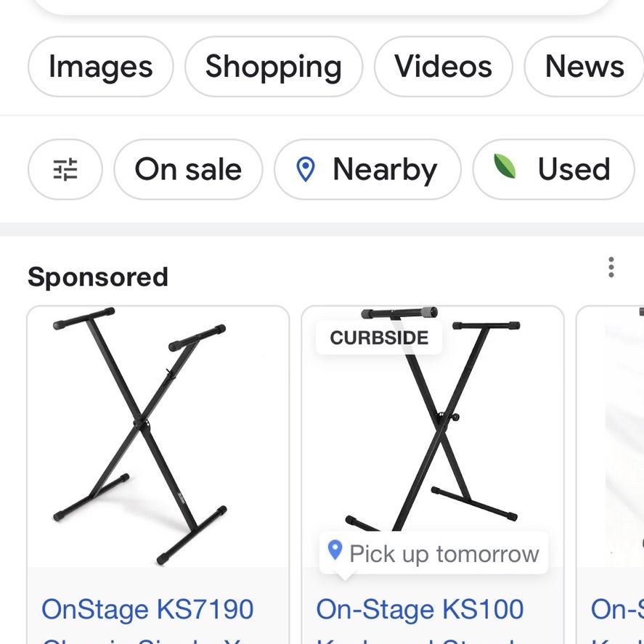The height and width of the screenshot is (644, 644).
Task: Switch to the Shopping tab
Action: tap(274, 67)
